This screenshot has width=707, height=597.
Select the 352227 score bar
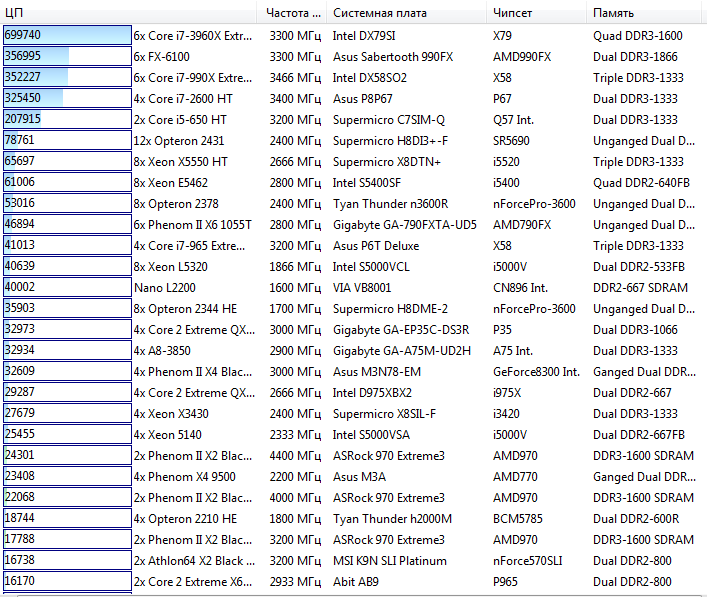[67, 77]
